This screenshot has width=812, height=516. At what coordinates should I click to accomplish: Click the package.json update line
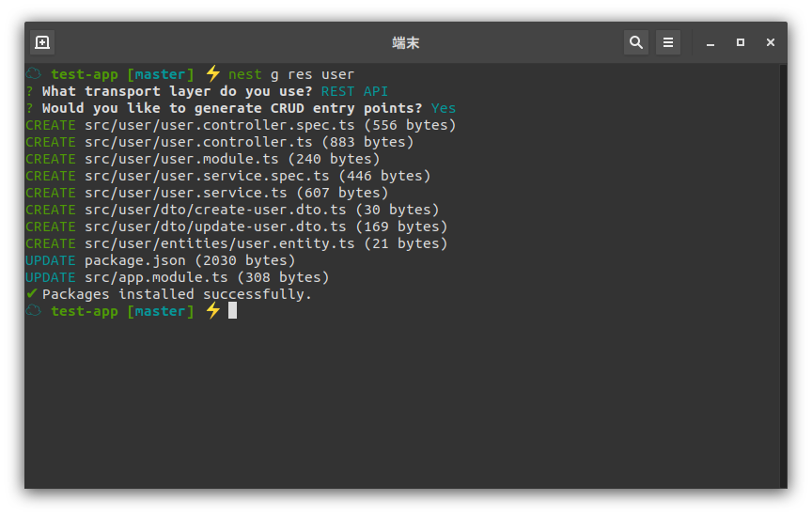coord(161,260)
